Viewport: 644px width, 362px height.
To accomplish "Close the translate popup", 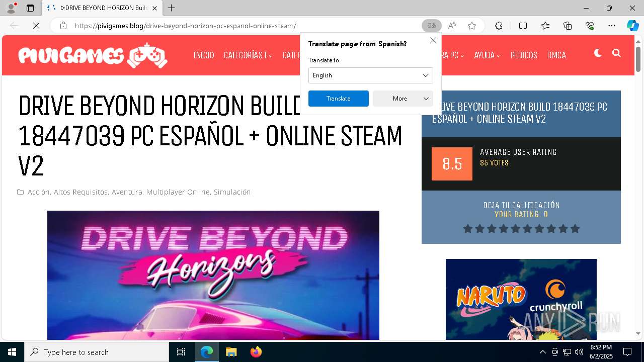I will (433, 40).
